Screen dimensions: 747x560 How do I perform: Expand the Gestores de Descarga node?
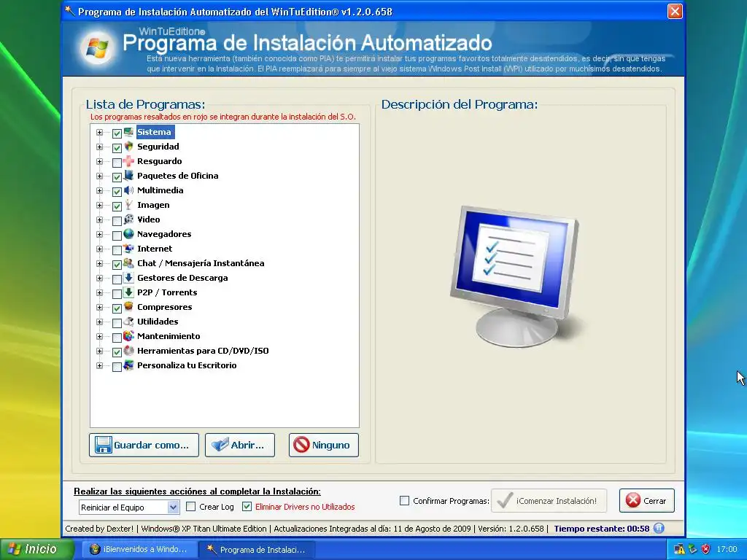coord(99,278)
